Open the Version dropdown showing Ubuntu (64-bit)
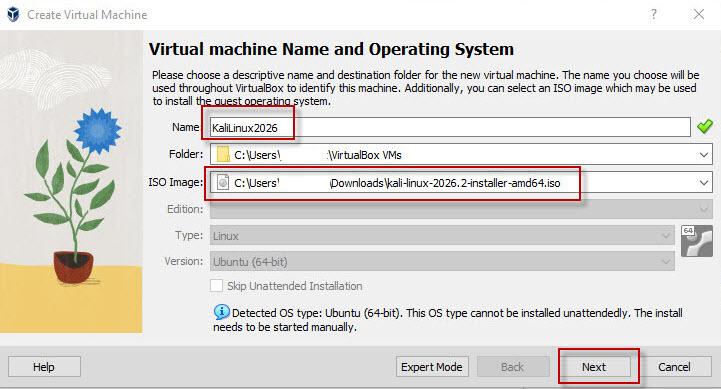The height and width of the screenshot is (389, 721). (442, 262)
